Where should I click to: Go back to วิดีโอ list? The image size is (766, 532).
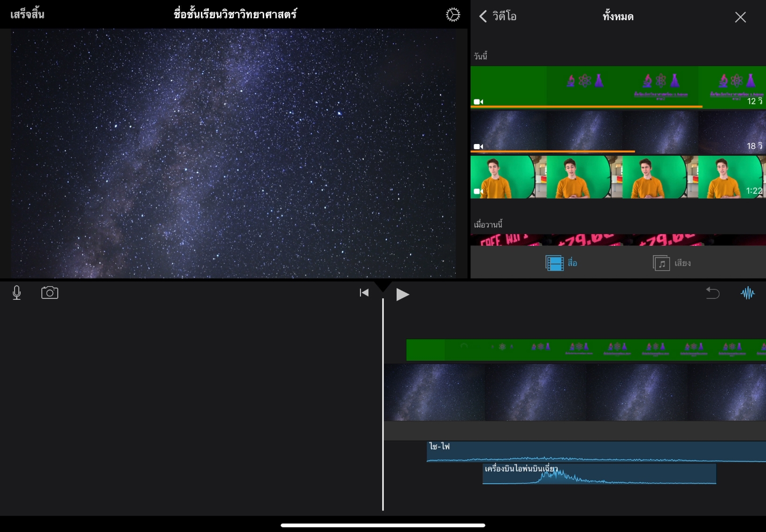click(498, 16)
